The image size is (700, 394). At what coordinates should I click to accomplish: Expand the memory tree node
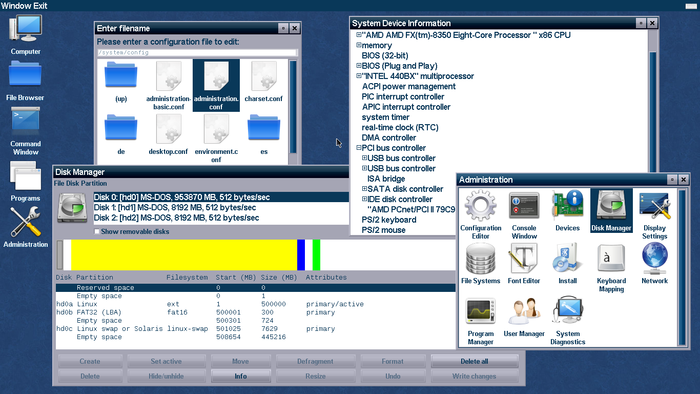click(358, 45)
